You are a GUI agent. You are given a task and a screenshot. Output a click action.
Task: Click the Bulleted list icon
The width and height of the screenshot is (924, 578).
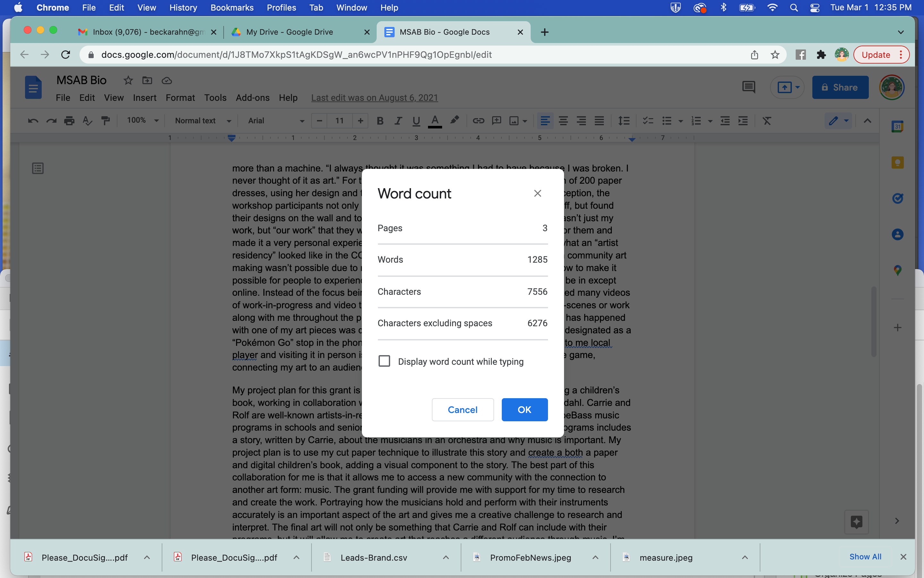667,121
